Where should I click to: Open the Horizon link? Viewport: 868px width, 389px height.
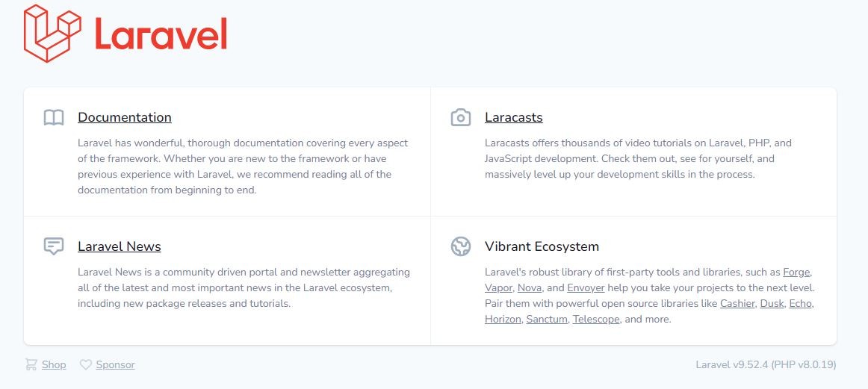(x=503, y=319)
